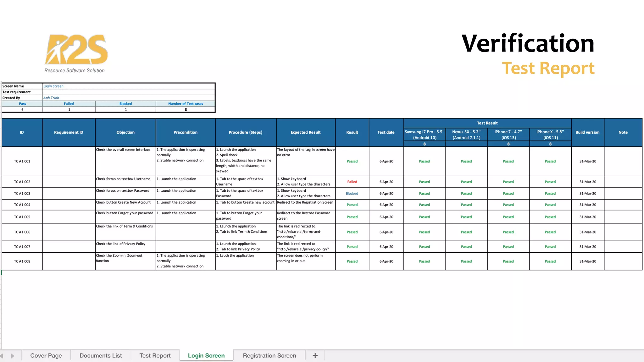This screenshot has height=362, width=644.
Task: Click the Number of Test cases header
Action: tap(186, 104)
